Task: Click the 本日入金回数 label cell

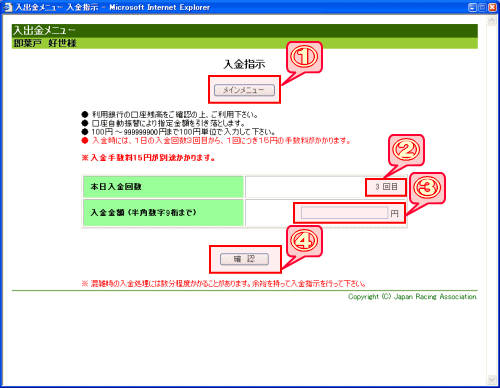Action: (x=163, y=187)
